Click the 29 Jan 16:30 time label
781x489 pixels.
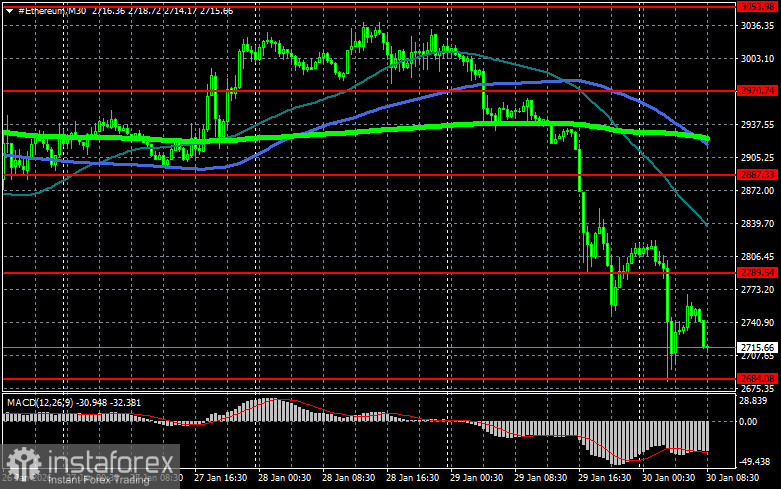[604, 478]
